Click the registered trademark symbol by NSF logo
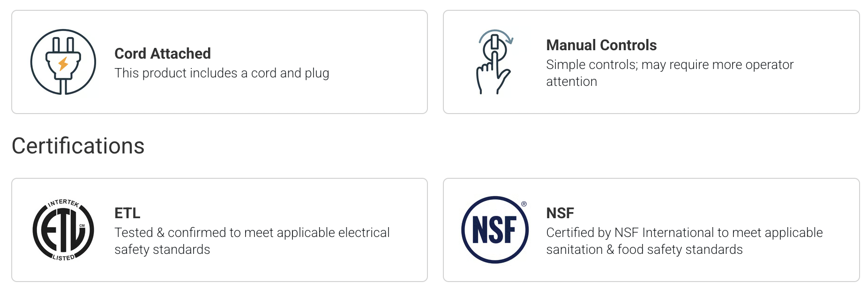The height and width of the screenshot is (290, 868). (524, 204)
